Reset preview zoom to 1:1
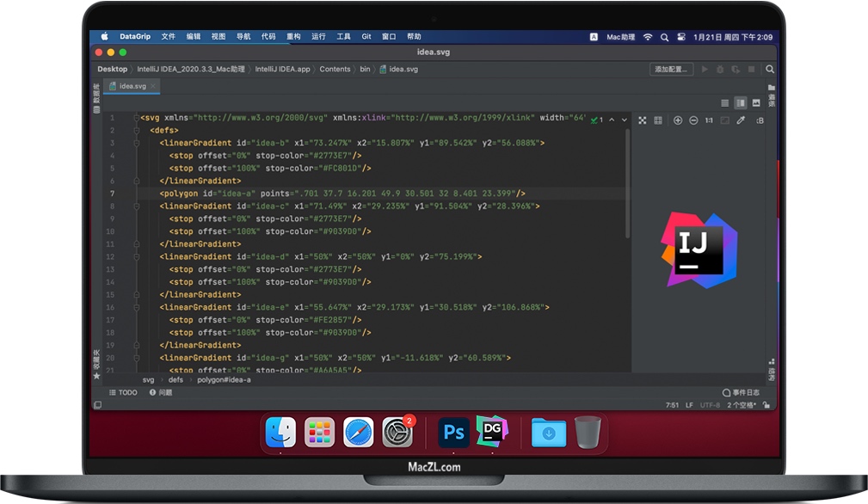 click(x=708, y=120)
